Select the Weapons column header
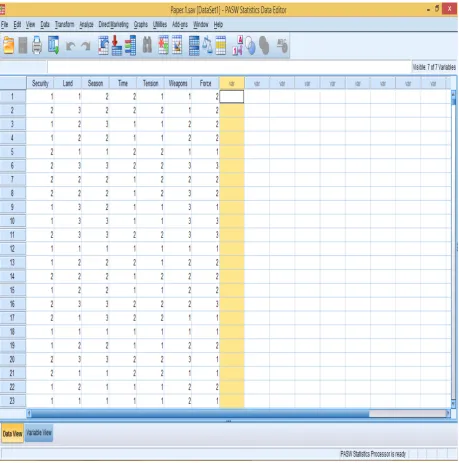 (x=178, y=83)
